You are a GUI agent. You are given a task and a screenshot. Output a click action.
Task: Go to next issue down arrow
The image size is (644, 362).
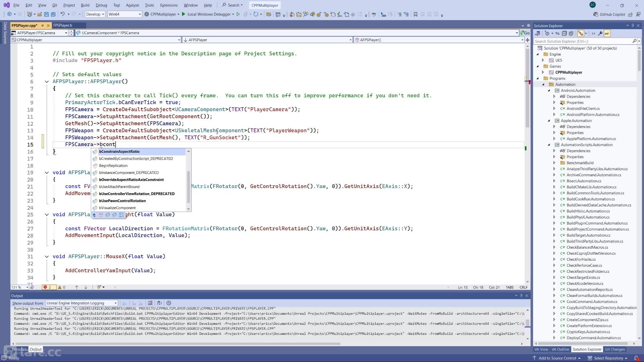pyautogui.click(x=86, y=287)
